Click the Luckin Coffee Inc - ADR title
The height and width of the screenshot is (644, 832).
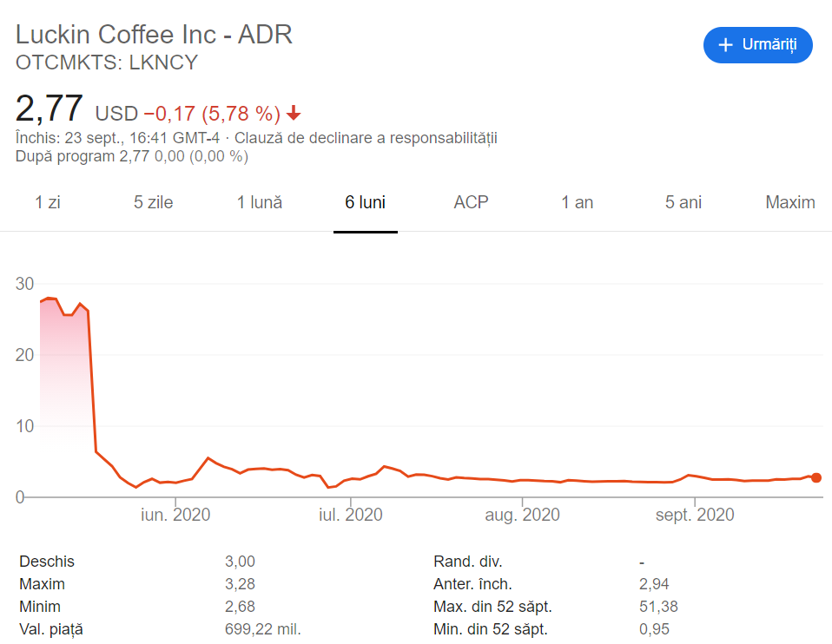[154, 35]
